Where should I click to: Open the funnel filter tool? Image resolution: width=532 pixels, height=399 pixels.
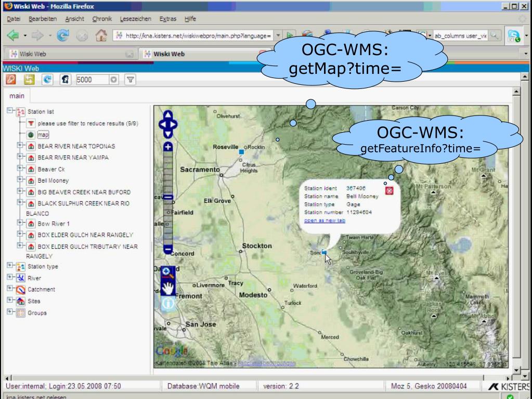(x=130, y=80)
